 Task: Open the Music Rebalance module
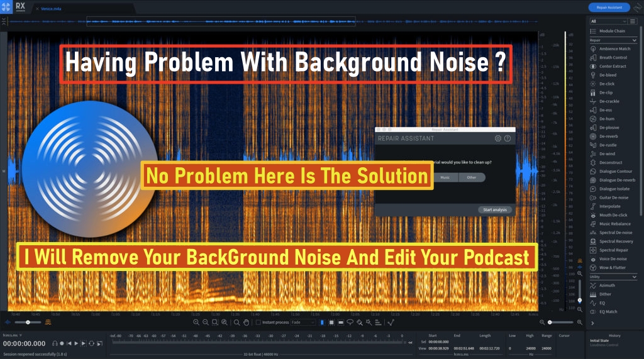click(x=610, y=224)
